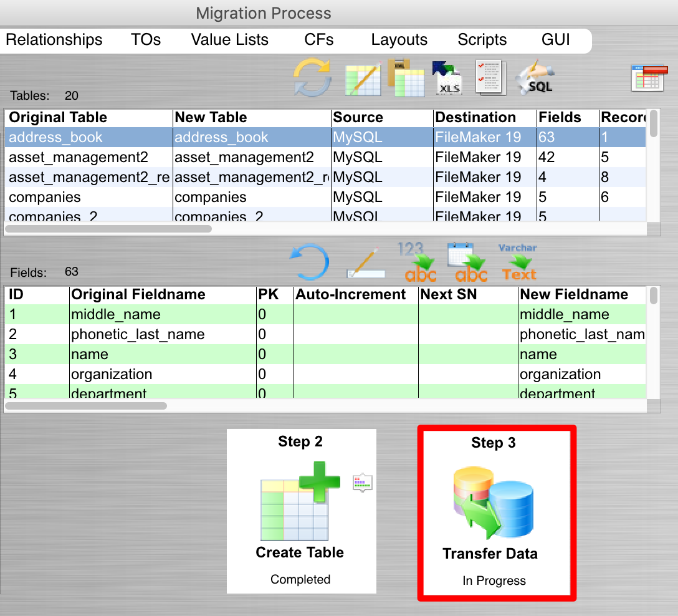Open the Value Lists tab
The width and height of the screenshot is (678, 616).
pyautogui.click(x=229, y=40)
